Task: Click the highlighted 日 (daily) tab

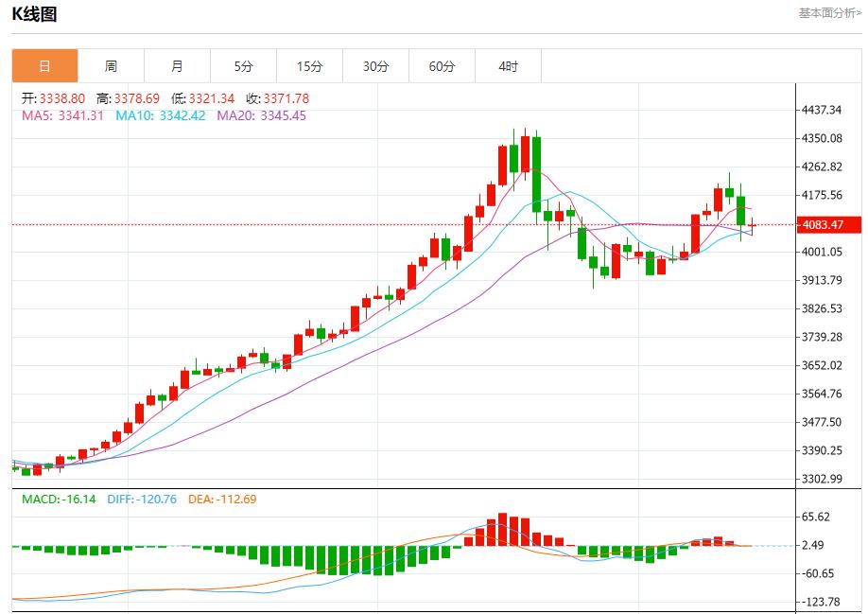Action: 44,66
